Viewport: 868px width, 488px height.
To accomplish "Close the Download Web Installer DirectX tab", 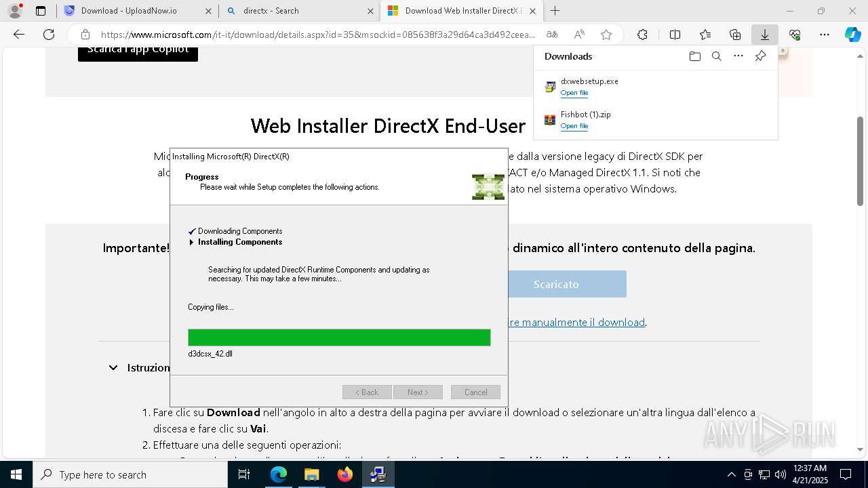I will point(532,11).
